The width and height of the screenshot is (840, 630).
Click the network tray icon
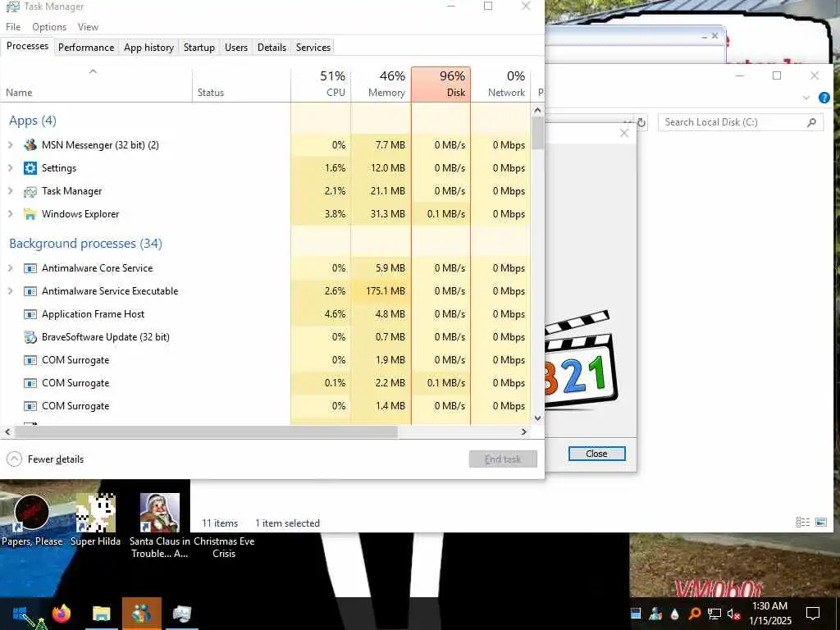click(714, 614)
